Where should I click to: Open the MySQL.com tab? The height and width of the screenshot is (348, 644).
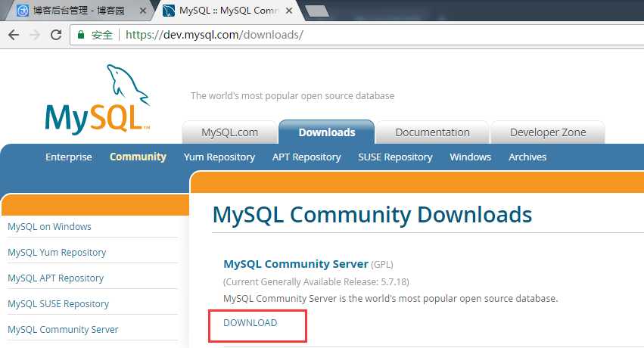(229, 132)
